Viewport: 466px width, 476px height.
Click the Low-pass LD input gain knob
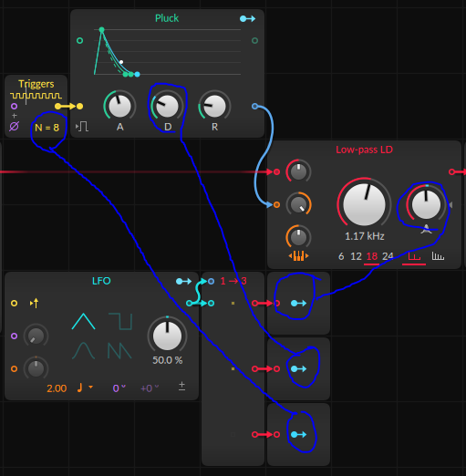298,171
